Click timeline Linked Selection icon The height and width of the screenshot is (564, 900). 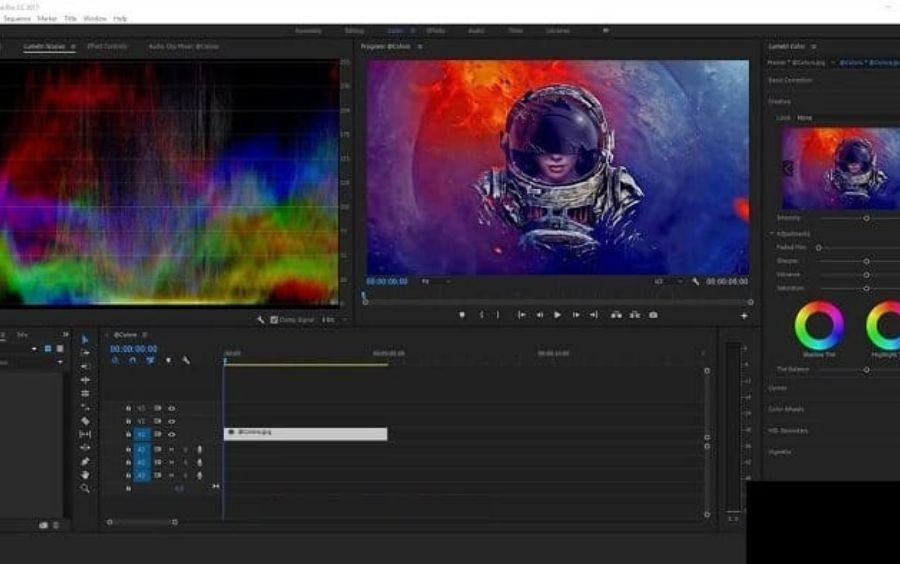(150, 360)
